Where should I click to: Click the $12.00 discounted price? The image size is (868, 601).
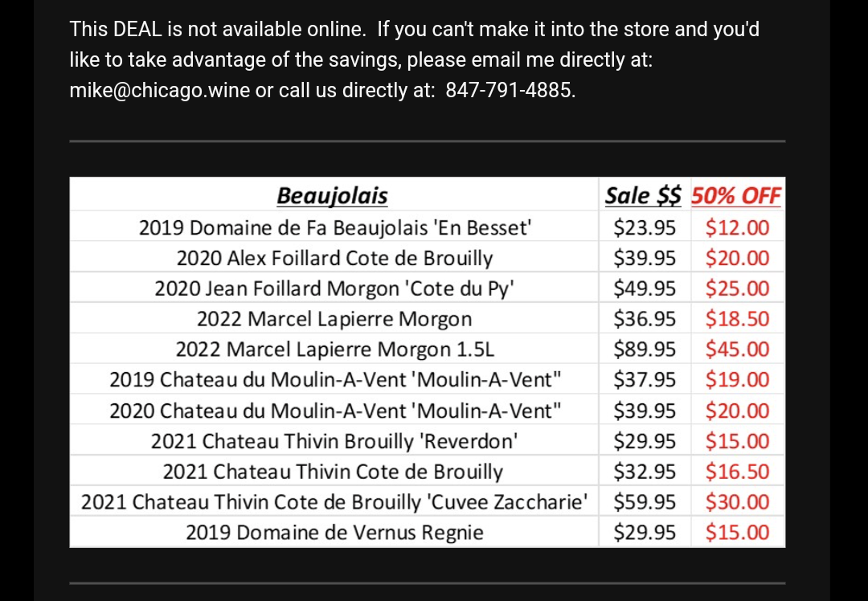(737, 227)
